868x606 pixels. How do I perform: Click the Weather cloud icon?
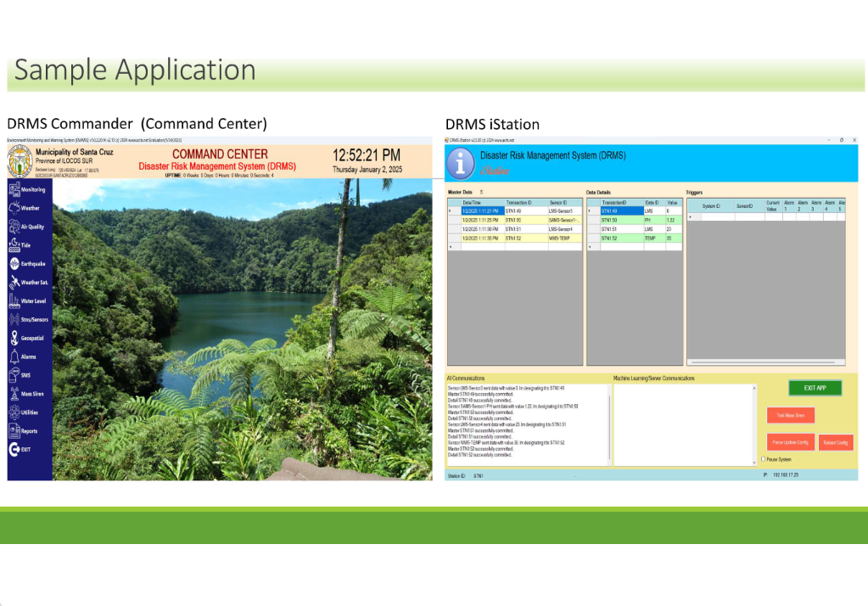pos(14,208)
